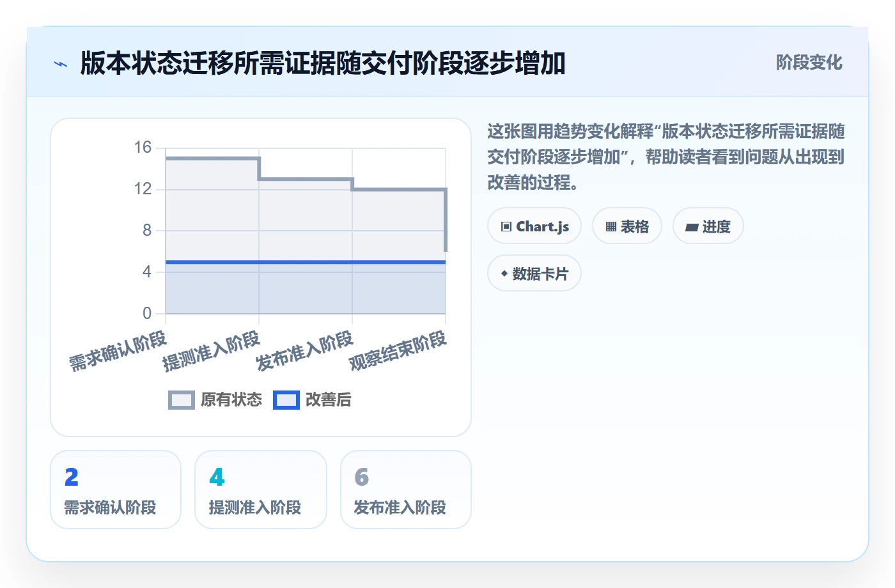Open the 需求确认阶段 data card showing 2
Image resolution: width=895 pixels, height=588 pixels.
pos(116,490)
